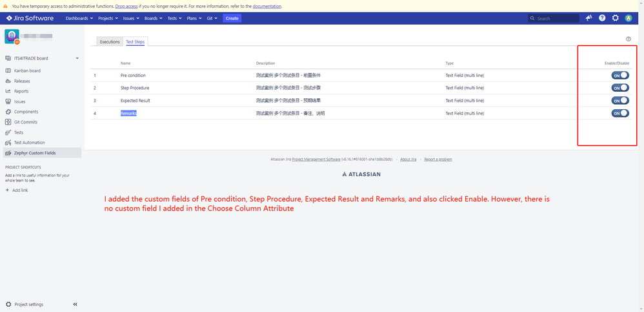644x312 pixels.
Task: Click the Description column header
Action: click(x=265, y=63)
